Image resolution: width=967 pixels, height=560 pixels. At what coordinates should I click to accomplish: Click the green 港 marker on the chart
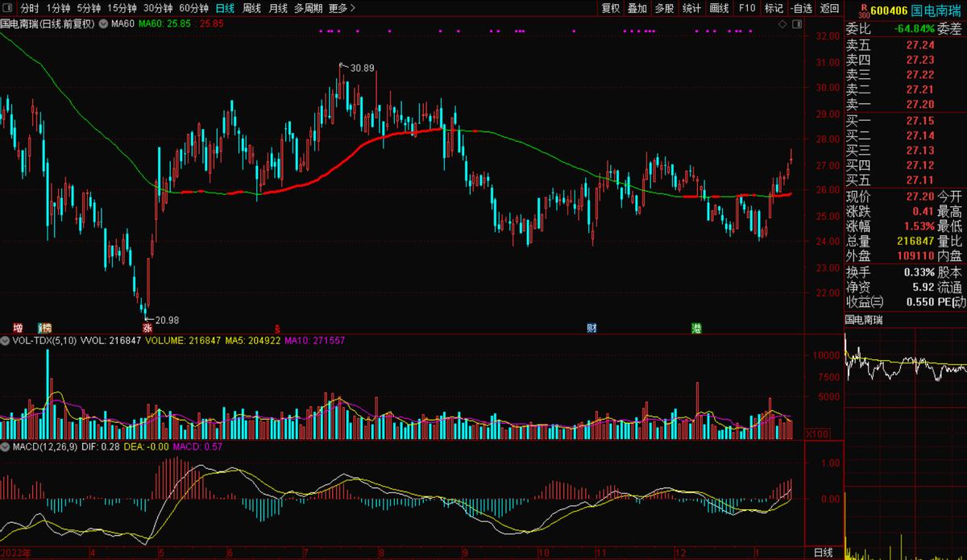(x=696, y=328)
